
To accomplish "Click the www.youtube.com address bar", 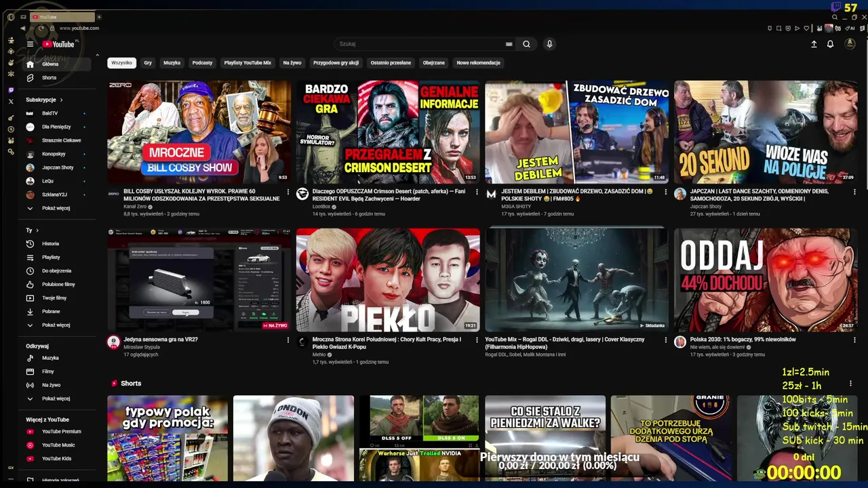I will [79, 28].
